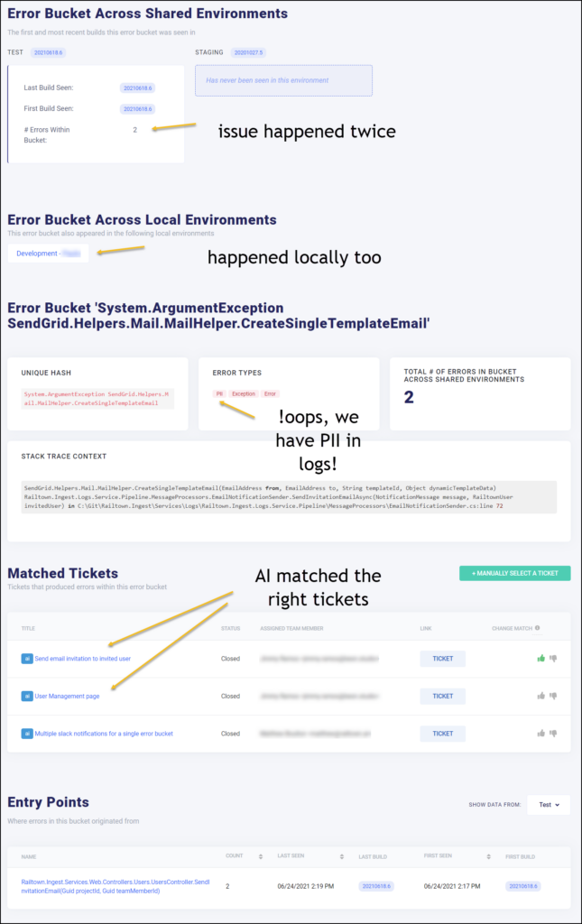Thumbs up the 'Multiple slack notifications' match
This screenshot has height=924, width=582.
(x=541, y=734)
